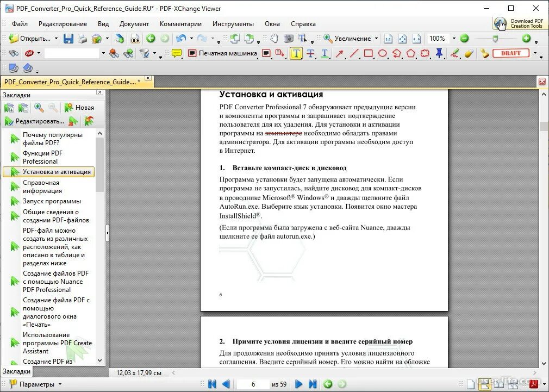The height and width of the screenshot is (392, 549).
Task: Open the Справка menu
Action: coord(303,24)
